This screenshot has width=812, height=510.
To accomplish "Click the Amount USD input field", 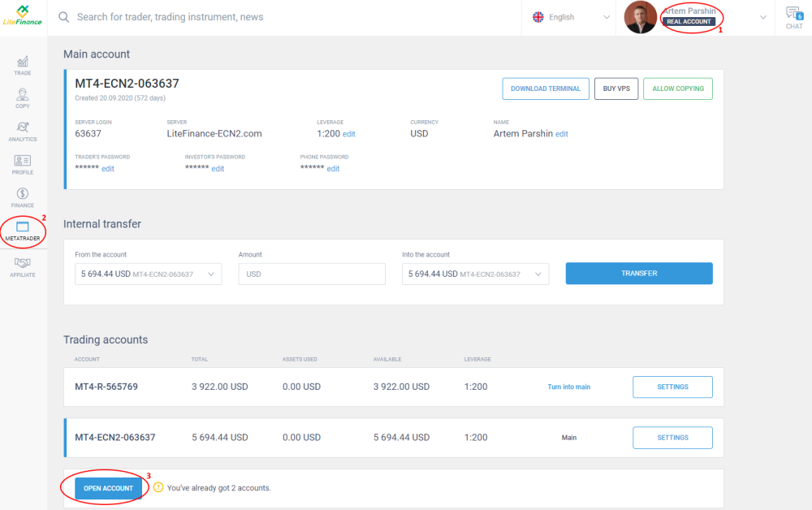I will [312, 274].
